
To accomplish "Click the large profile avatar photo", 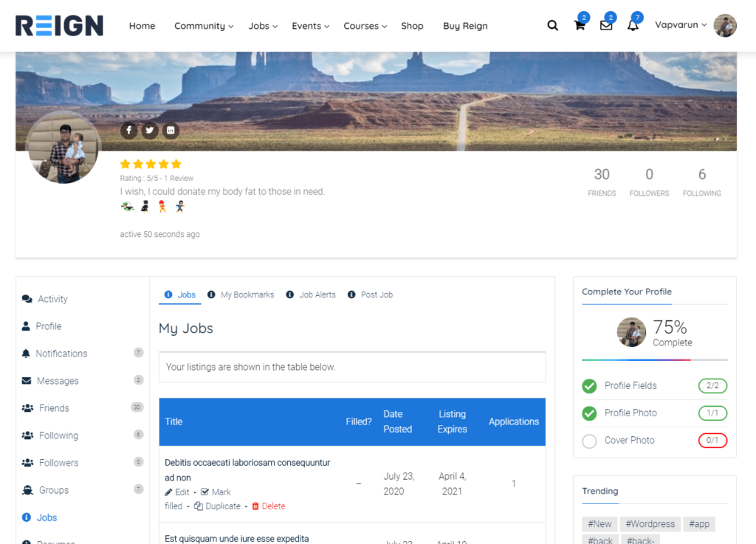I will click(63, 148).
